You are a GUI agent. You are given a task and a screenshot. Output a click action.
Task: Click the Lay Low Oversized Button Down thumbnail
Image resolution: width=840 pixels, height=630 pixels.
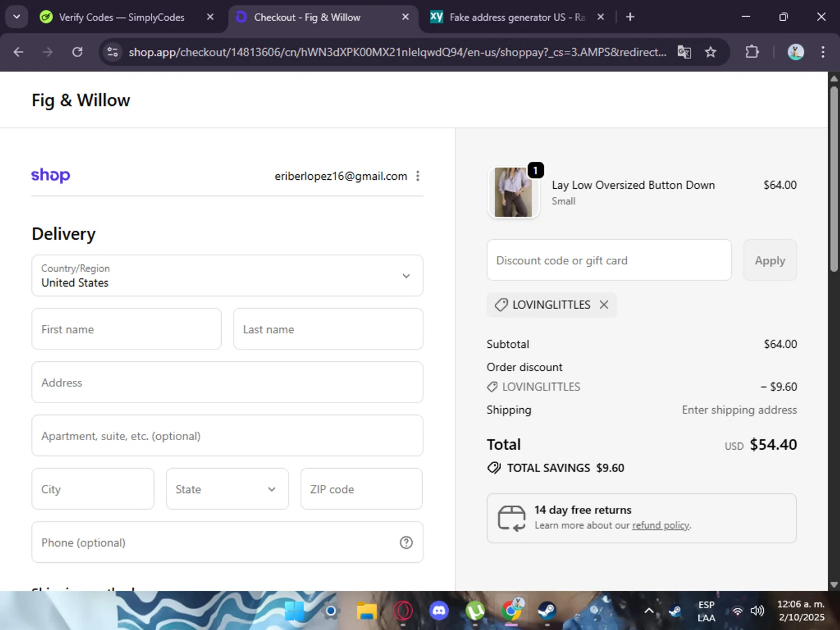coord(514,192)
